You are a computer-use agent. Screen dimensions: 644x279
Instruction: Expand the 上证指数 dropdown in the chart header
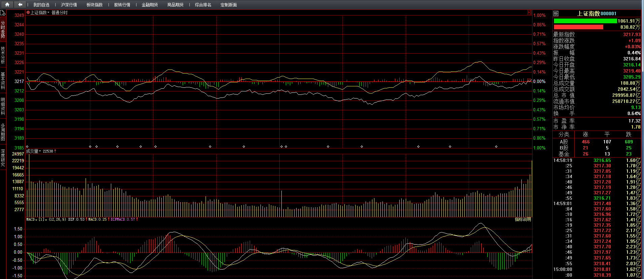[48, 13]
